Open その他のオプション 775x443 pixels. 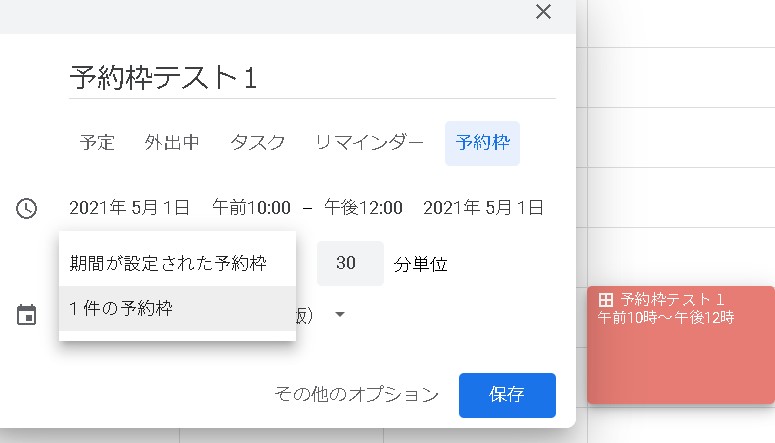356,394
